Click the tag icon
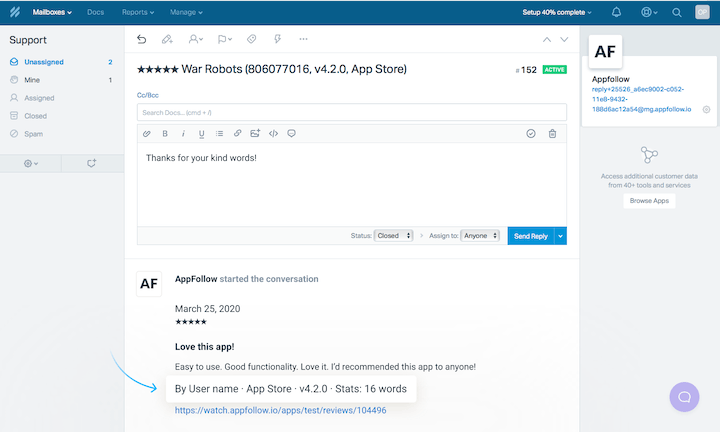The image size is (720, 432). [x=251, y=39]
